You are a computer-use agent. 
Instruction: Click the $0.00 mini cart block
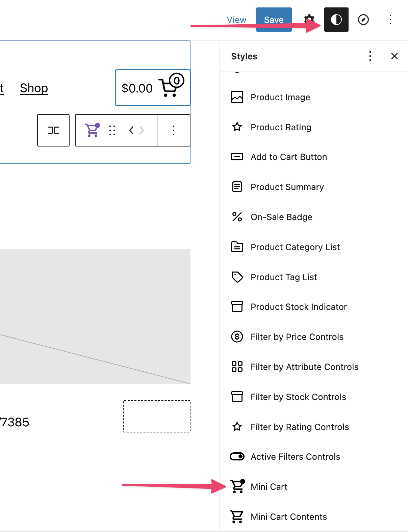[x=153, y=88]
